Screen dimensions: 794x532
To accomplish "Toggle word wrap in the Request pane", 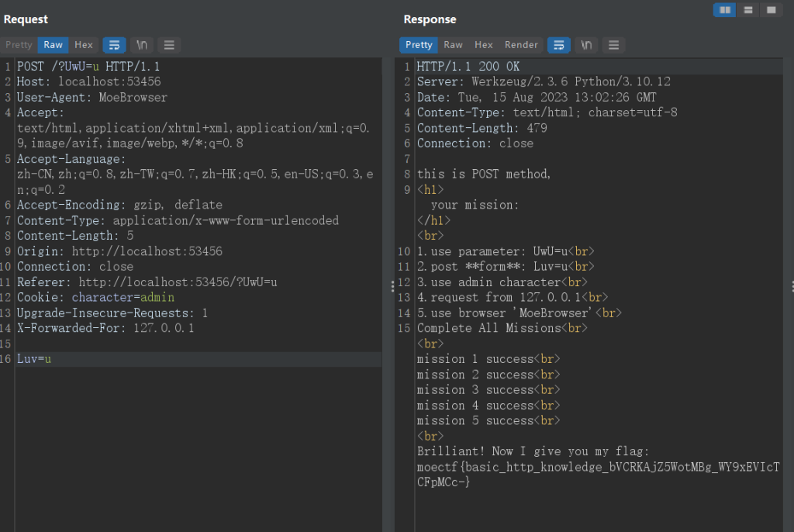I will click(115, 45).
